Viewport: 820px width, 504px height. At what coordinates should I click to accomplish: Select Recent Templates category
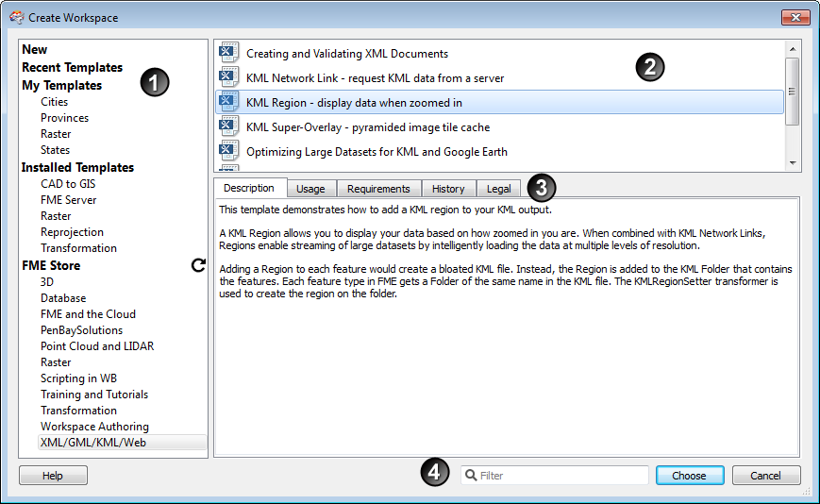point(72,67)
